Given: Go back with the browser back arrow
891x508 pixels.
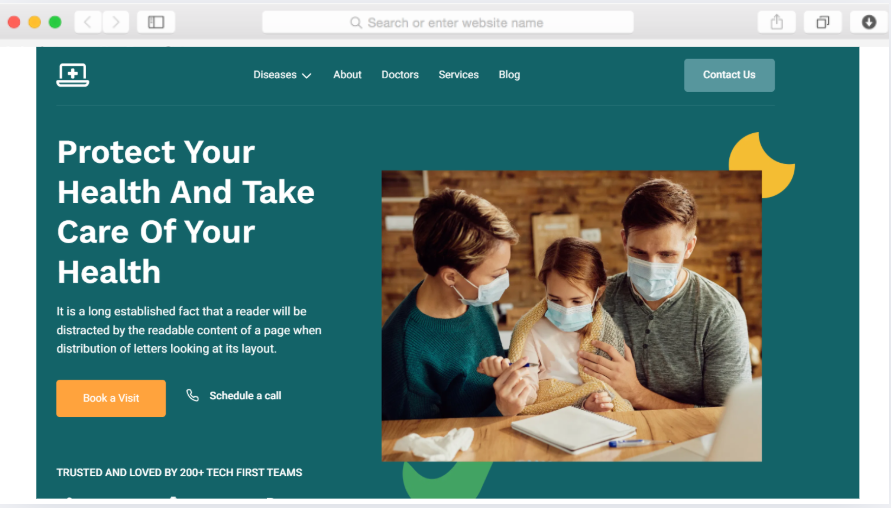Looking at the screenshot, I should 88,22.
